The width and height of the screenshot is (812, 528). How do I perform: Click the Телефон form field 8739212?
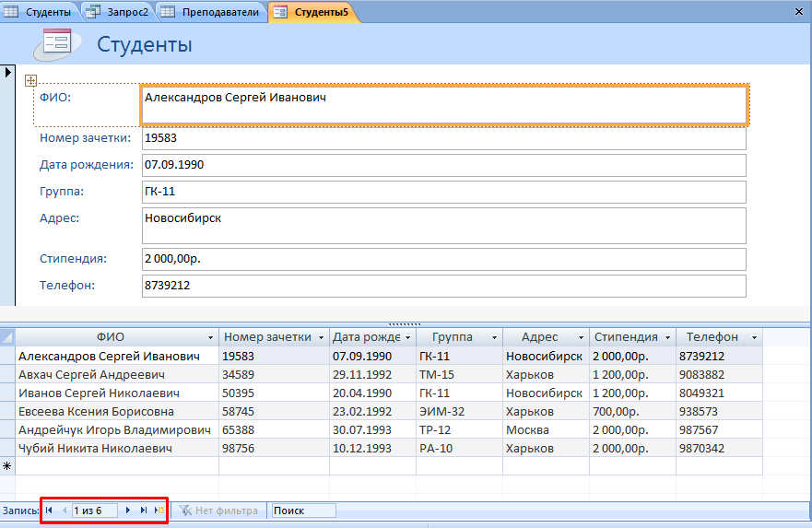click(444, 287)
